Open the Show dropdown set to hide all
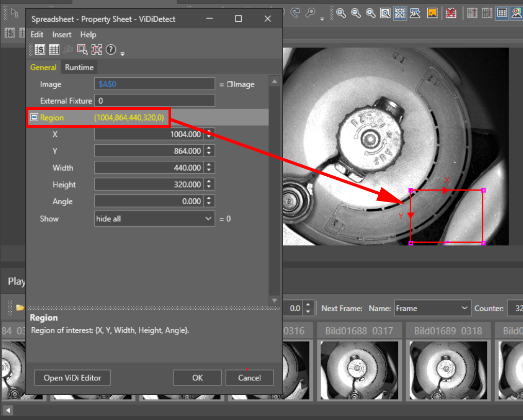Viewport: 523px width, 420px height. coord(154,219)
